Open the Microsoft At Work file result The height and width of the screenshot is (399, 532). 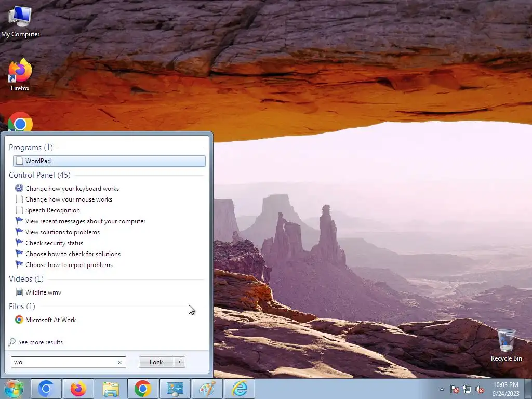[x=50, y=320]
